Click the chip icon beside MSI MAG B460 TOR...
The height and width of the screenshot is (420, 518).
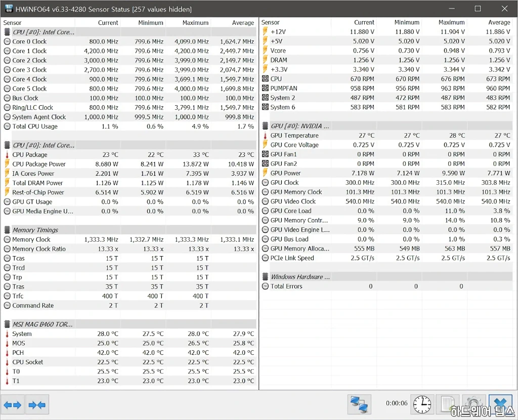[x=7, y=324]
